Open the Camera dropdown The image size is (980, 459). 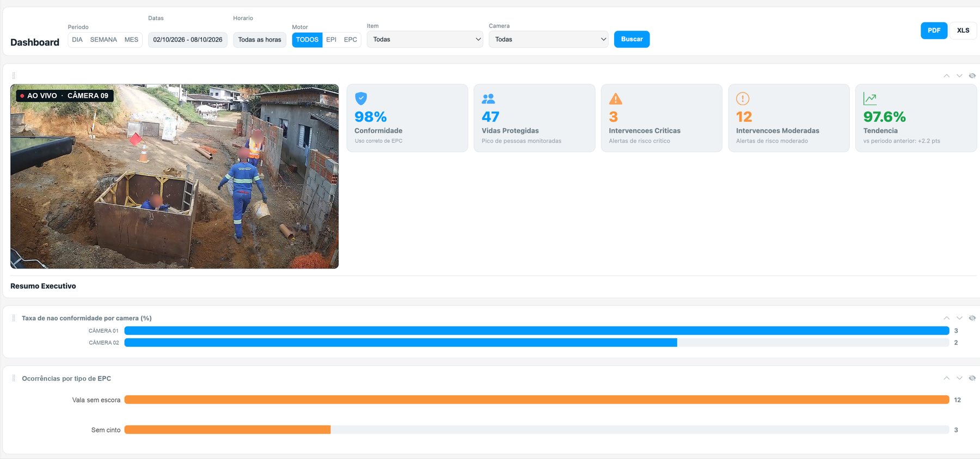pos(548,39)
